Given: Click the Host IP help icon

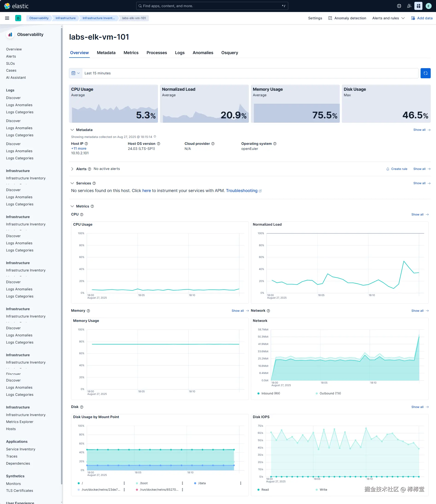Looking at the screenshot, I should [x=86, y=144].
